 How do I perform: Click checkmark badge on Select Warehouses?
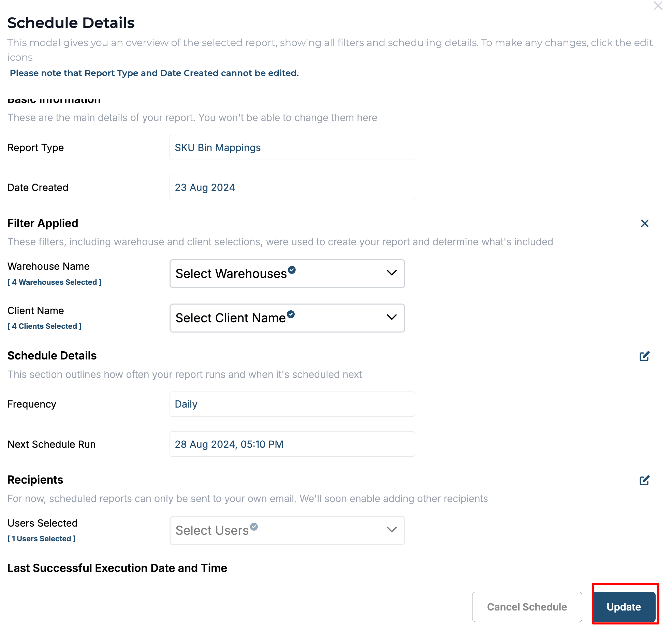(x=292, y=270)
